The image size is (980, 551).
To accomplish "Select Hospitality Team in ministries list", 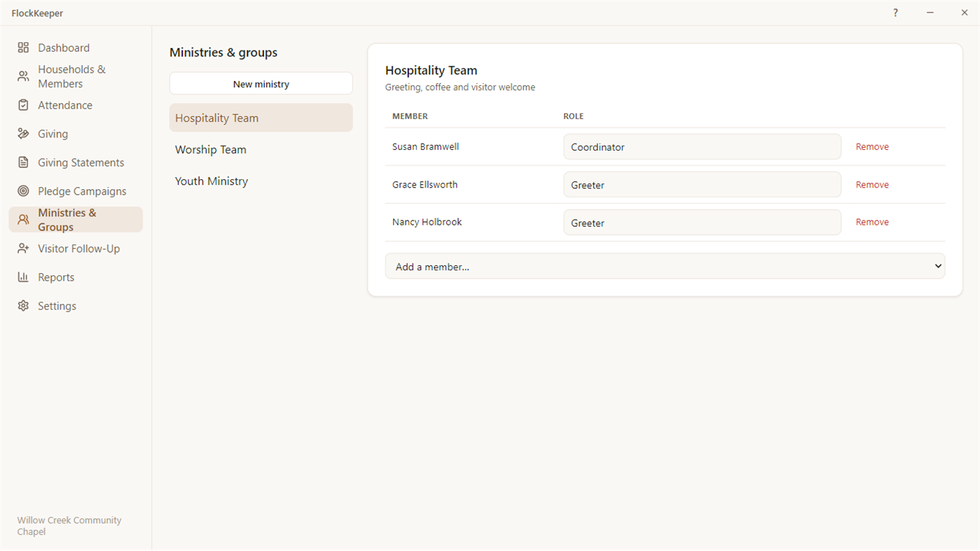I will tap(261, 118).
